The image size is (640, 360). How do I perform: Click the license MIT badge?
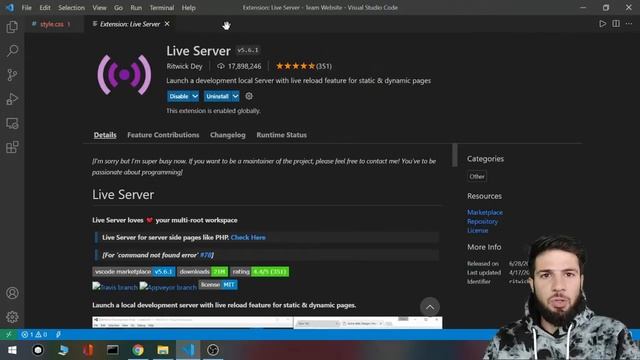pyautogui.click(x=218, y=285)
